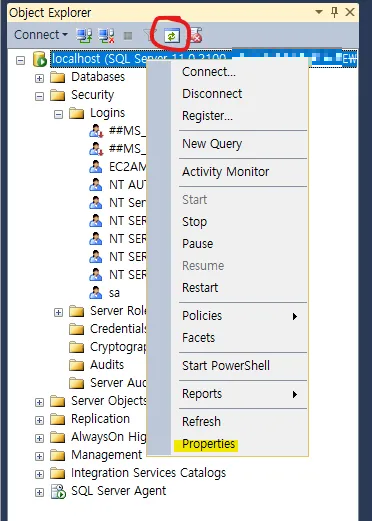Click the Security folder icon

57,95
